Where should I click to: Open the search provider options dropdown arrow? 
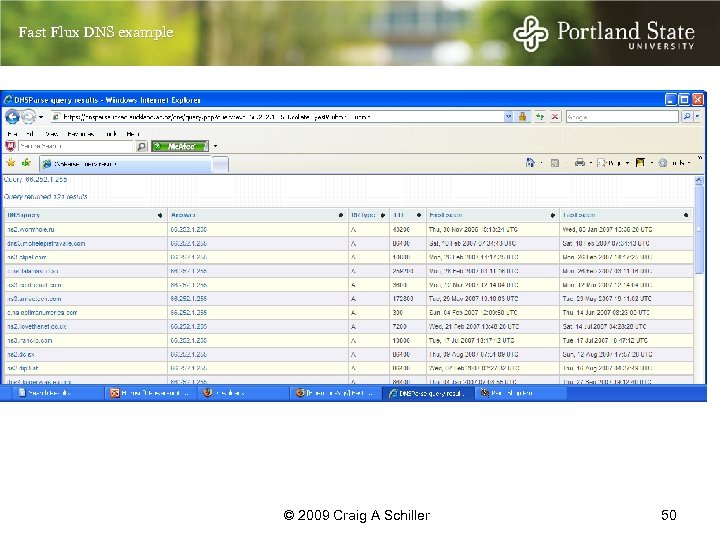(x=698, y=117)
